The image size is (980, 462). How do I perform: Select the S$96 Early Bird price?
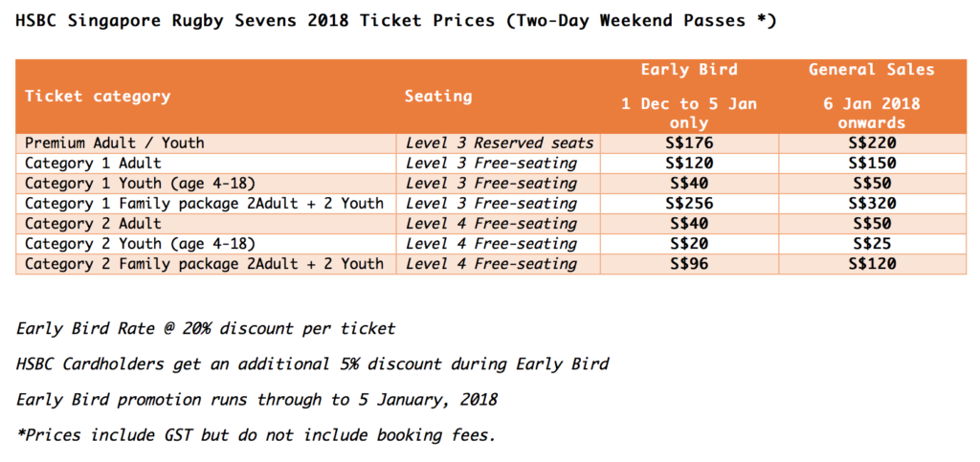[x=689, y=263]
